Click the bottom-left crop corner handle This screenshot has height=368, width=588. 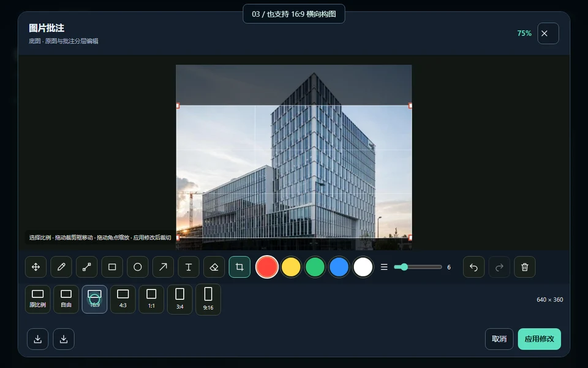click(x=178, y=237)
